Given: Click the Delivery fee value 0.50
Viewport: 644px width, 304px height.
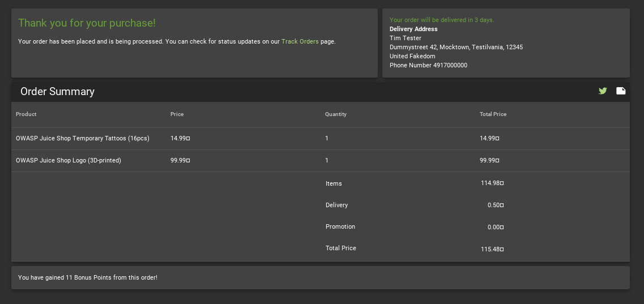Looking at the screenshot, I should click(x=496, y=205).
